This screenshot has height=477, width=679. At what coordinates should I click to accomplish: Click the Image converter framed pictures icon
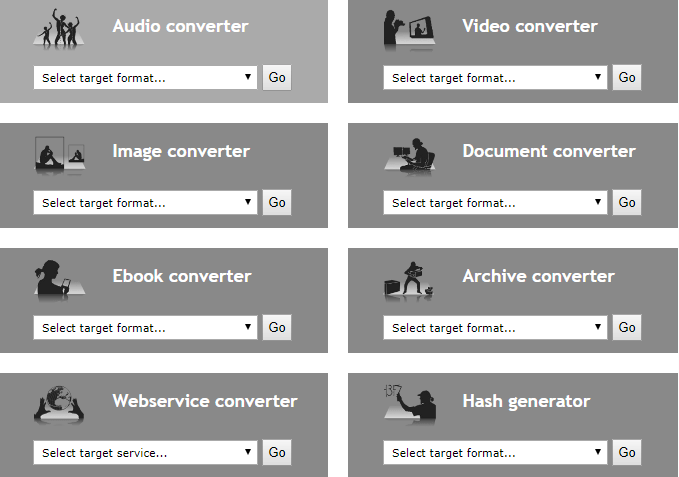click(x=60, y=155)
